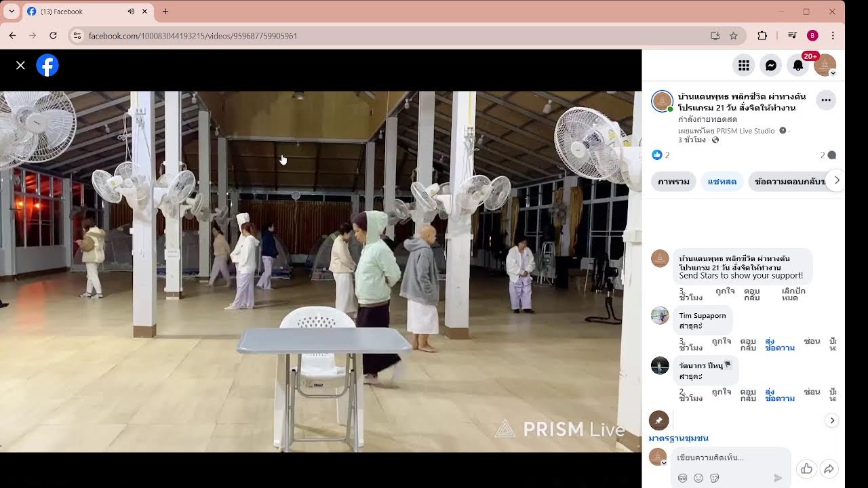The width and height of the screenshot is (868, 488).
Task: Open a new browser tab
Action: pos(165,12)
